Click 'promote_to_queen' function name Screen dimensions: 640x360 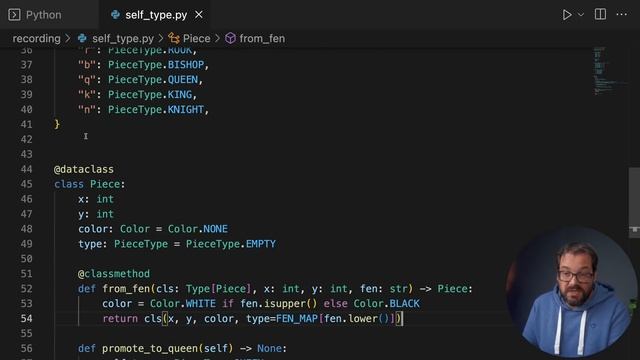click(150, 349)
